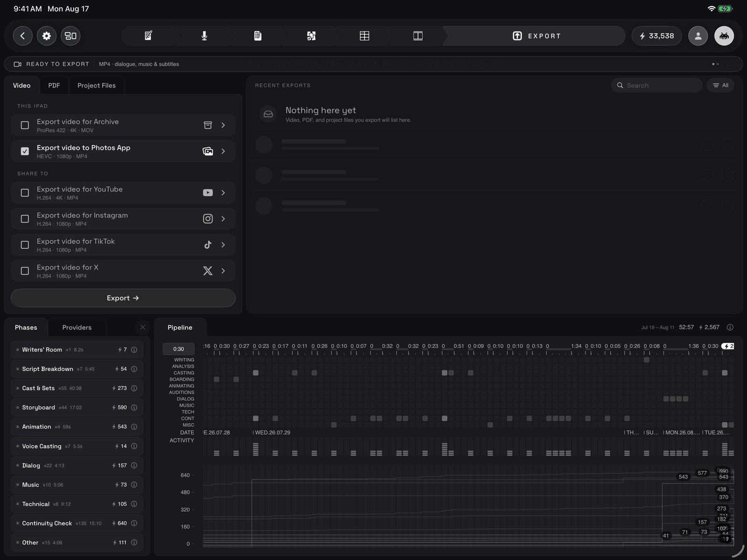Check the battery status icon
Screen dimensions: 747x560
(726, 9)
